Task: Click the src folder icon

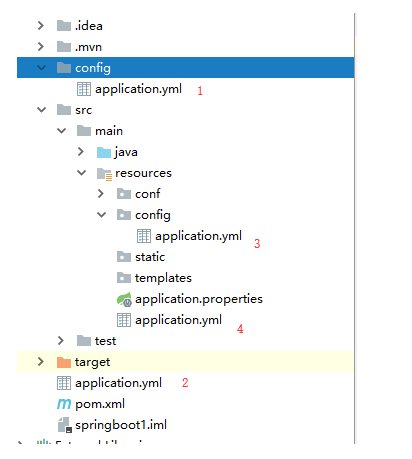Action: pos(64,110)
